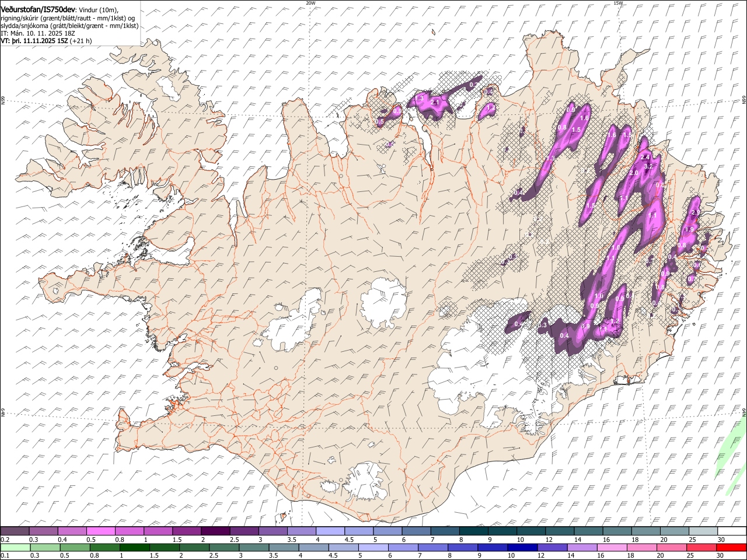Select the bottom-row green swatch between 0.5 and 0.8

pyautogui.click(x=75, y=547)
